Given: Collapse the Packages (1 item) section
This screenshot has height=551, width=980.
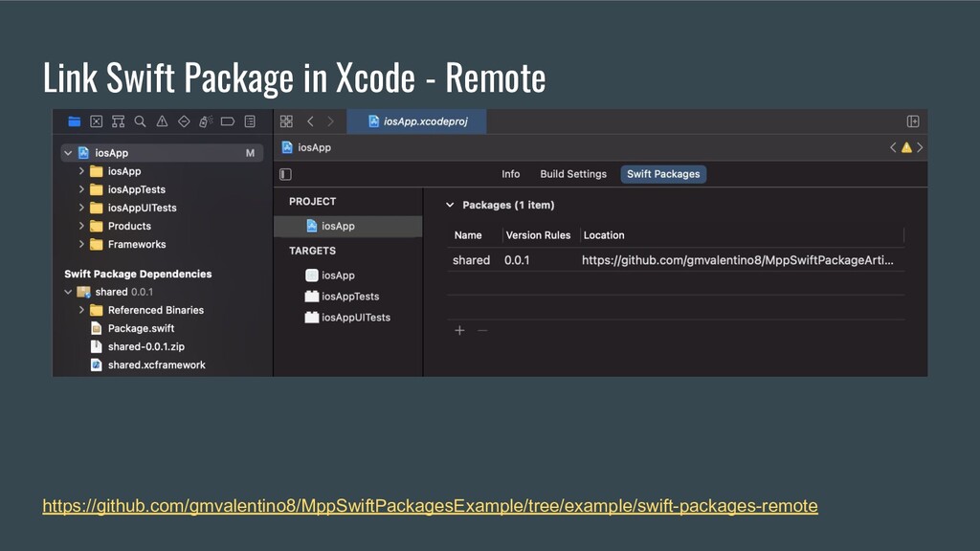Looking at the screenshot, I should 450,205.
